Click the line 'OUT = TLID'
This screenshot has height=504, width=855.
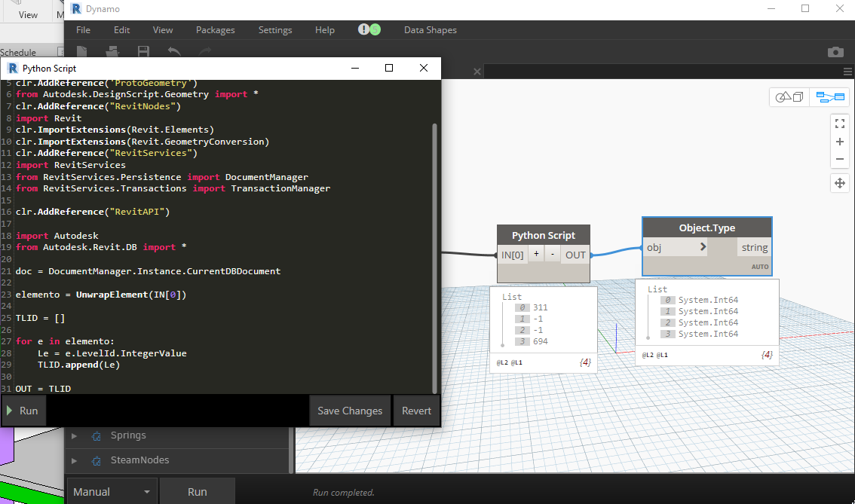coord(43,389)
